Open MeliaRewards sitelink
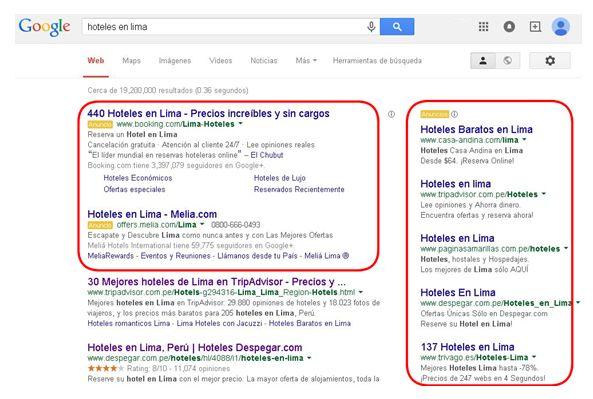593x399 pixels. click(x=110, y=256)
